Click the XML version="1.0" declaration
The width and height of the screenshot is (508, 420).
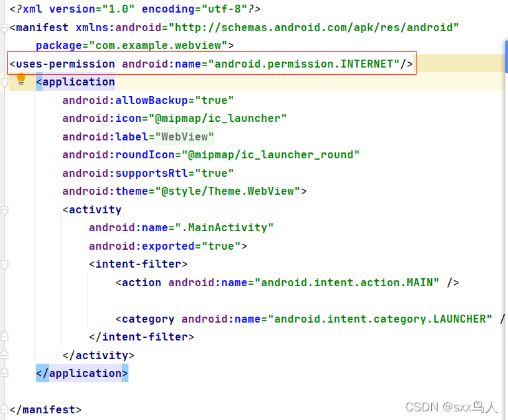91,9
